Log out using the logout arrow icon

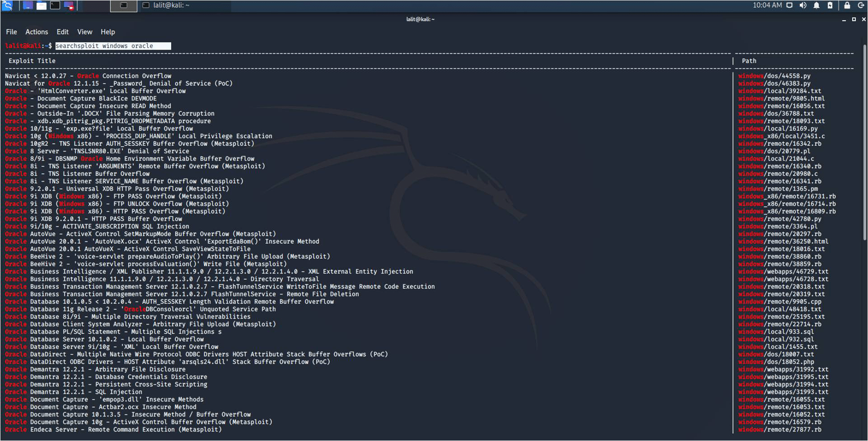tap(861, 6)
